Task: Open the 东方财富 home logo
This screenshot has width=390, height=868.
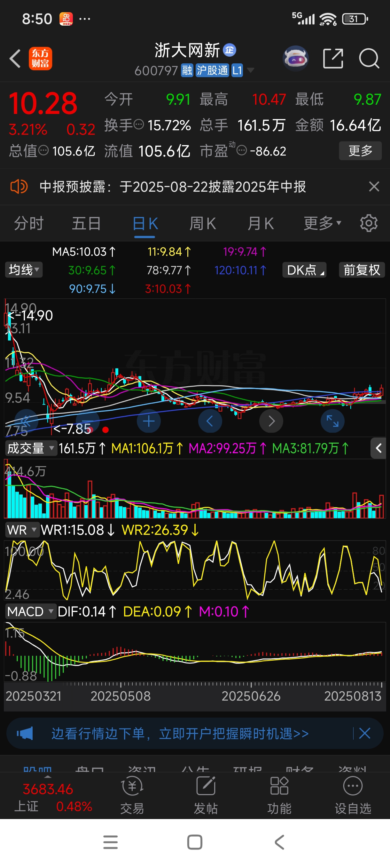Action: click(40, 59)
